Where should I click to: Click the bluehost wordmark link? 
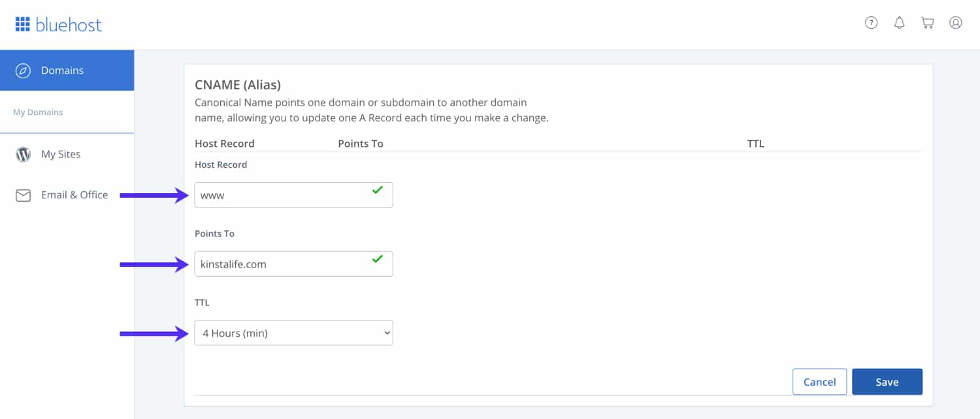point(69,24)
